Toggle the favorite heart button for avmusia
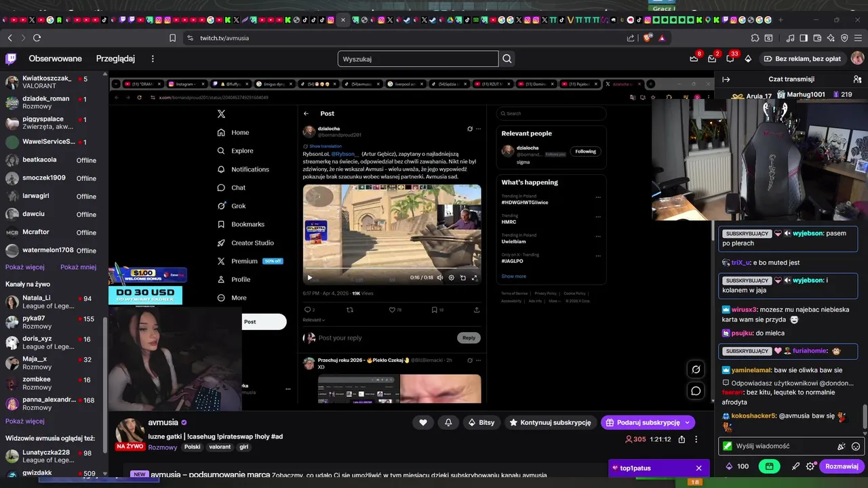The height and width of the screenshot is (488, 868). [x=423, y=422]
